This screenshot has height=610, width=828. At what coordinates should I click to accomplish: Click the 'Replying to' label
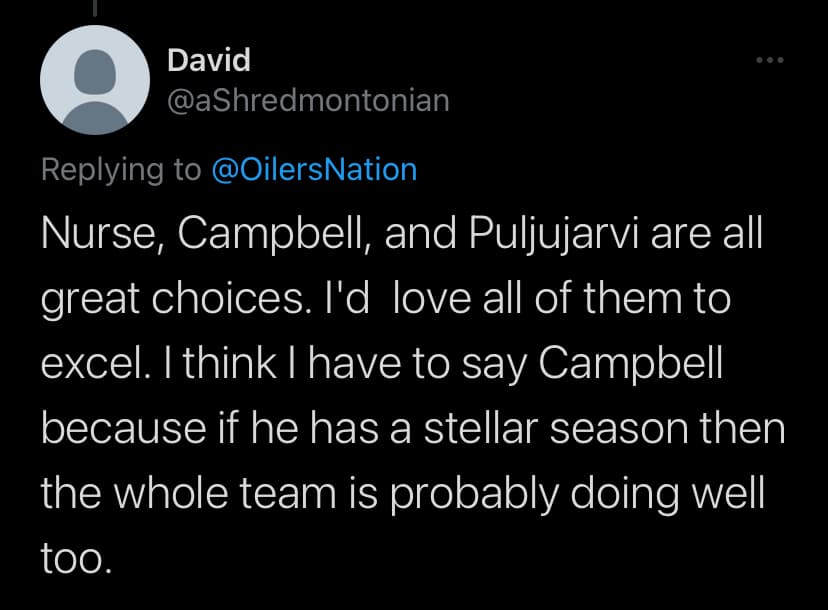pyautogui.click(x=121, y=169)
